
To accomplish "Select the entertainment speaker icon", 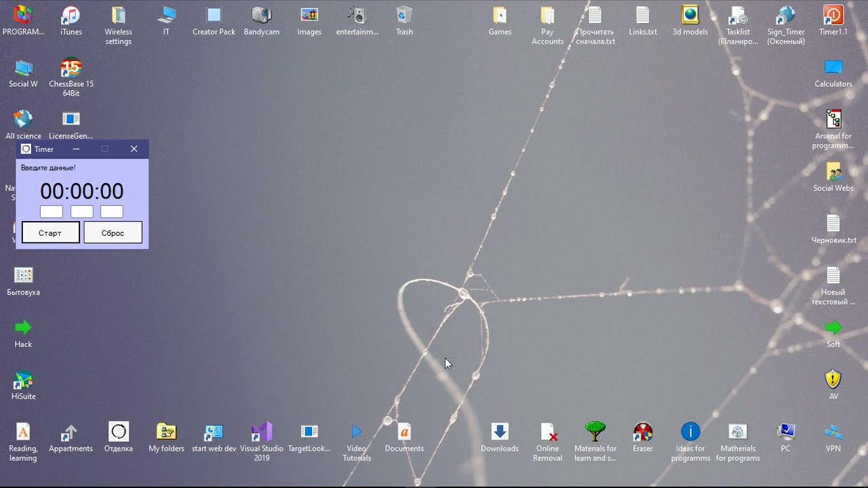I will (357, 15).
